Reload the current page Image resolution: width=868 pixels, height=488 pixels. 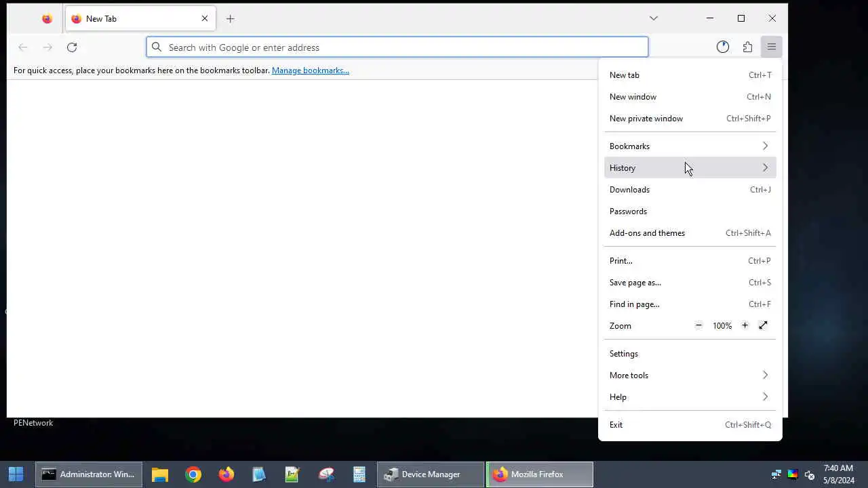(x=72, y=47)
